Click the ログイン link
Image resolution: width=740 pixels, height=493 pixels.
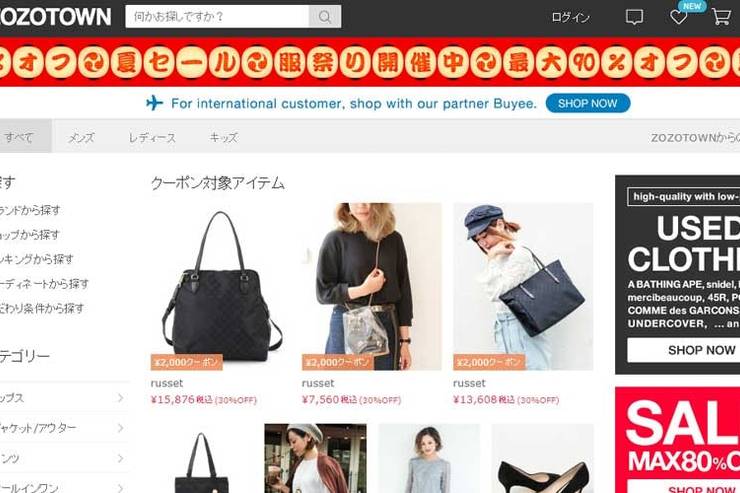[x=570, y=17]
